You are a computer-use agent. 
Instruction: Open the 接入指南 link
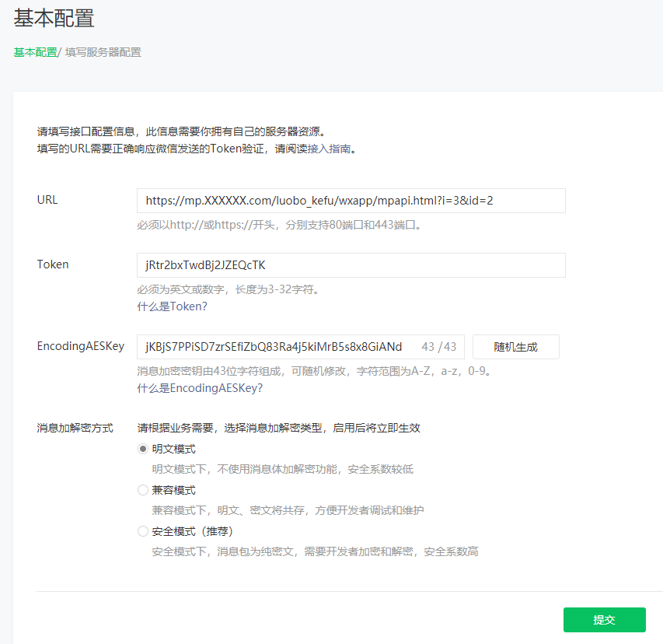[329, 149]
